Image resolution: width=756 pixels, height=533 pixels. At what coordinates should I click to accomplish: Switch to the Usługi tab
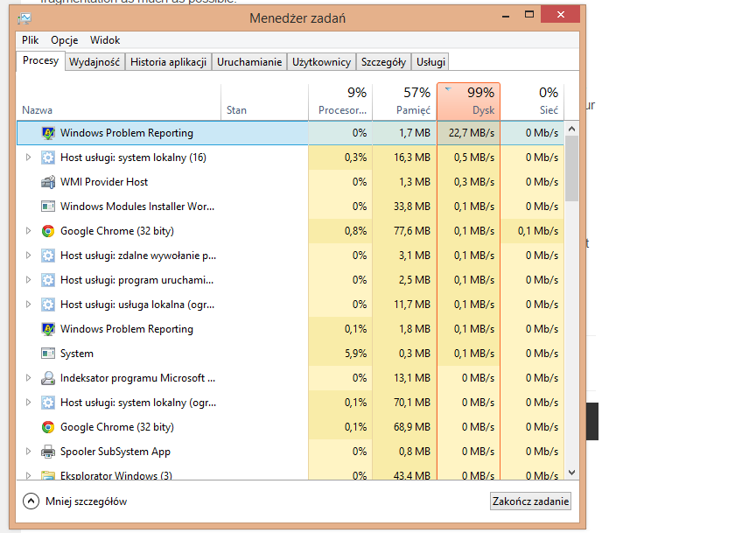point(430,62)
